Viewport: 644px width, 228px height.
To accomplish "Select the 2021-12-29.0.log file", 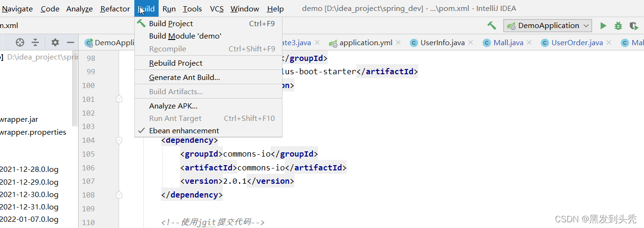I will pos(29,182).
